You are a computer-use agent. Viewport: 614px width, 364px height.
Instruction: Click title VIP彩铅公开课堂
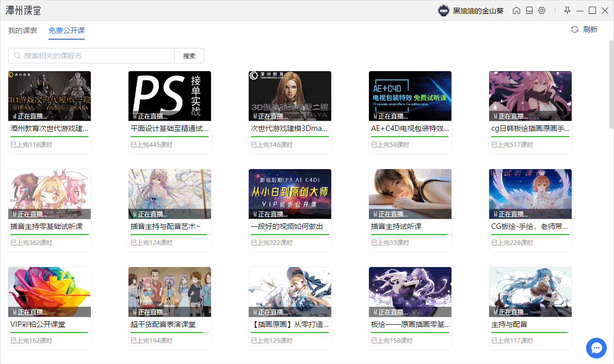point(38,324)
